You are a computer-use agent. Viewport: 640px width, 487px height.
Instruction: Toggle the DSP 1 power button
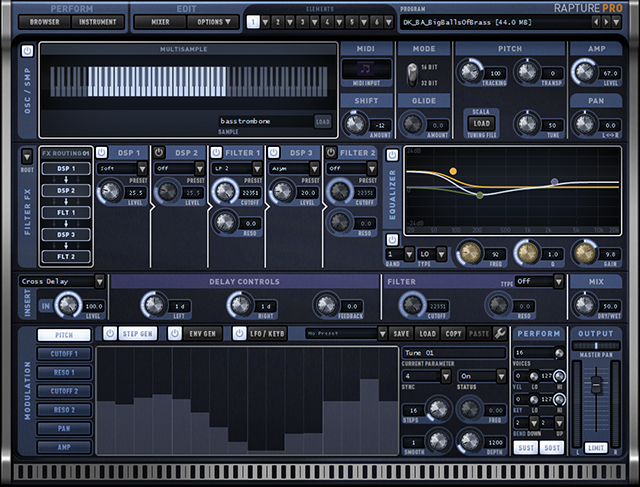click(103, 152)
